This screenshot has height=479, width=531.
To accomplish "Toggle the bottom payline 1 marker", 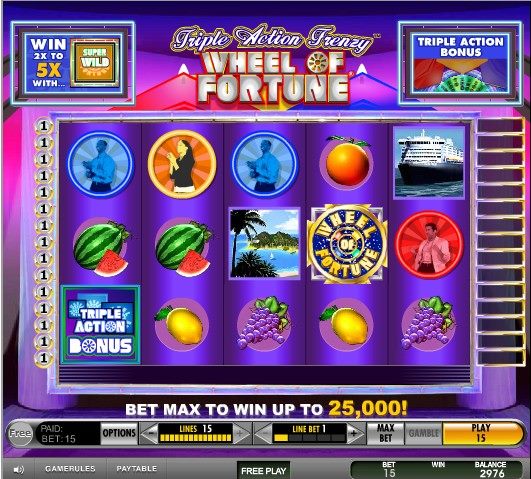I will pos(44,358).
